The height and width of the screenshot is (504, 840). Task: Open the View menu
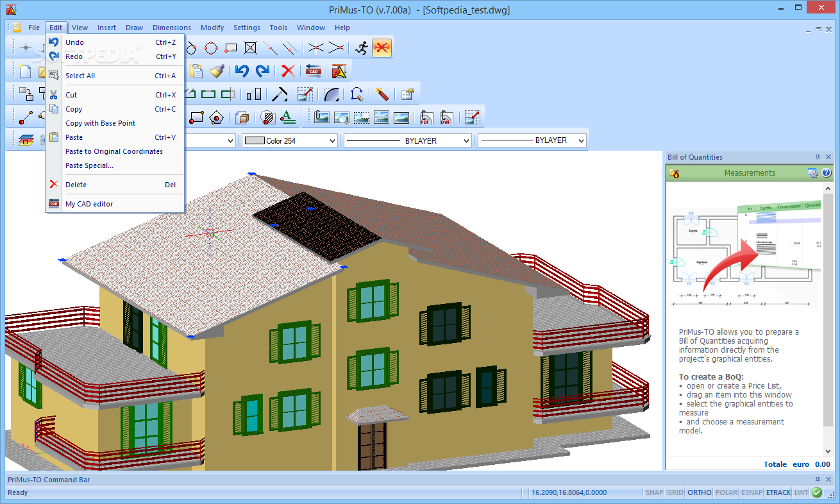click(x=80, y=28)
